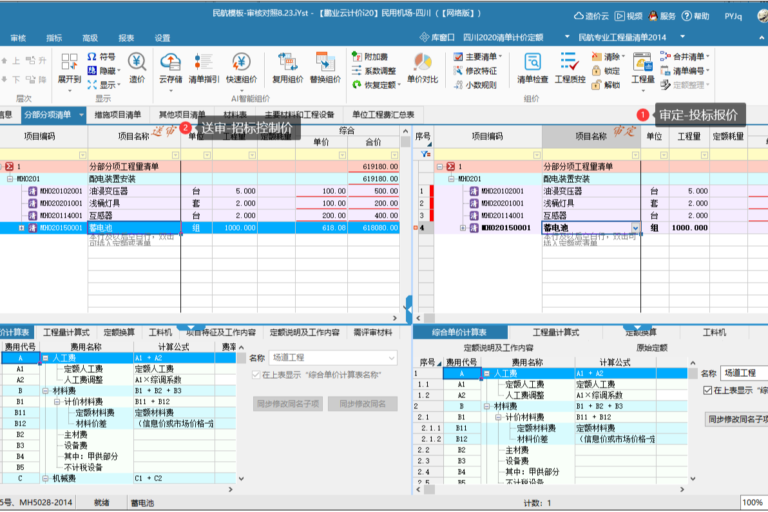
Task: Click the 同步修改同名子项 button on right
Action: (735, 419)
